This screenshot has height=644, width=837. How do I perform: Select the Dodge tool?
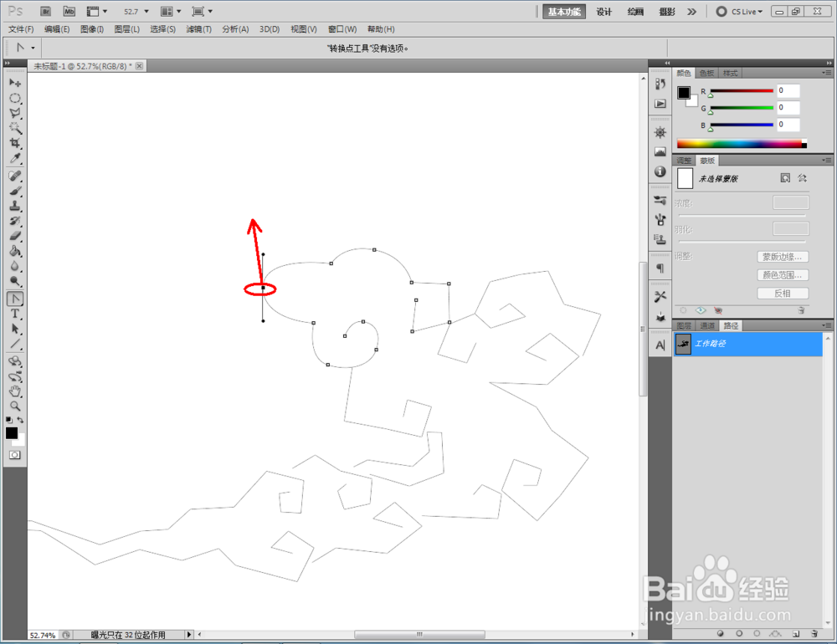pos(15,281)
